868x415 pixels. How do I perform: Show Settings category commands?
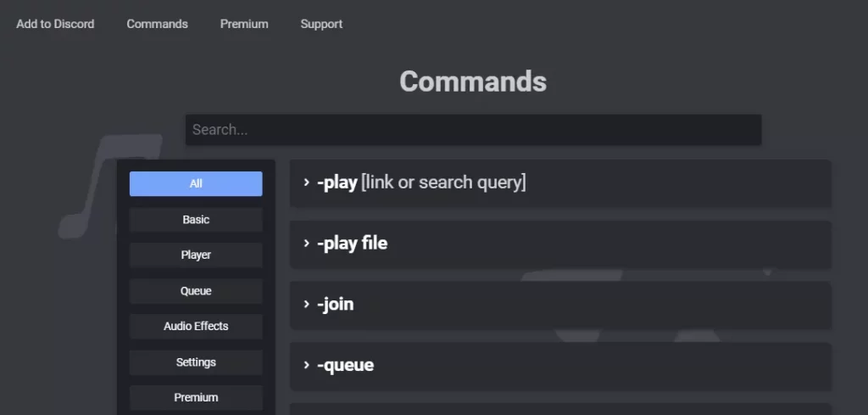point(196,362)
